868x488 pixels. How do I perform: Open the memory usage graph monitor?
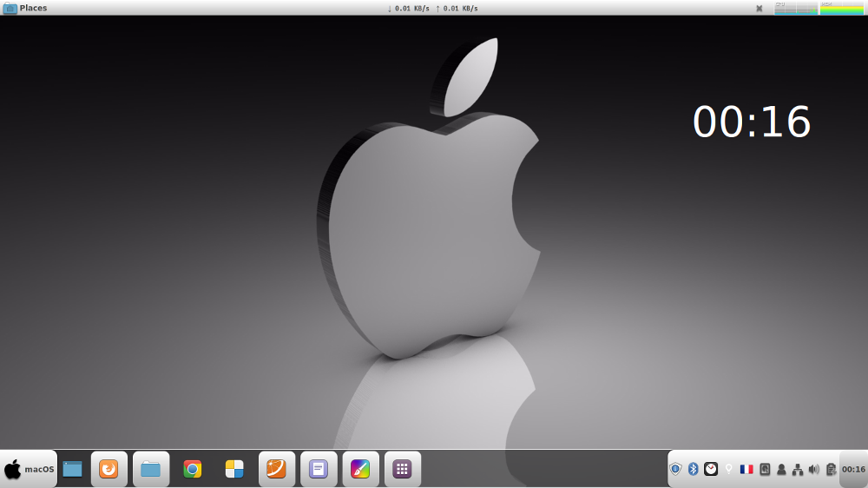pyautogui.click(x=842, y=8)
